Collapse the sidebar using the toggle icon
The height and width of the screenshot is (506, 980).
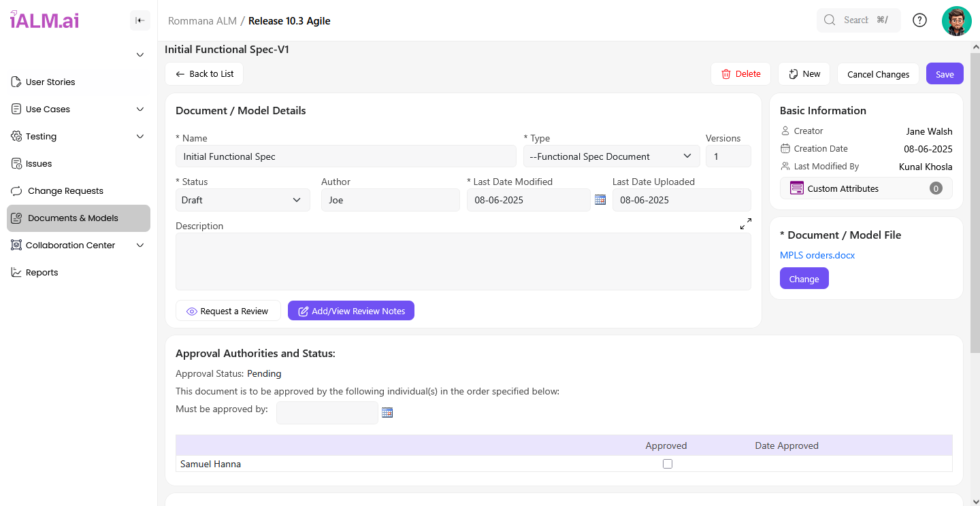point(140,20)
